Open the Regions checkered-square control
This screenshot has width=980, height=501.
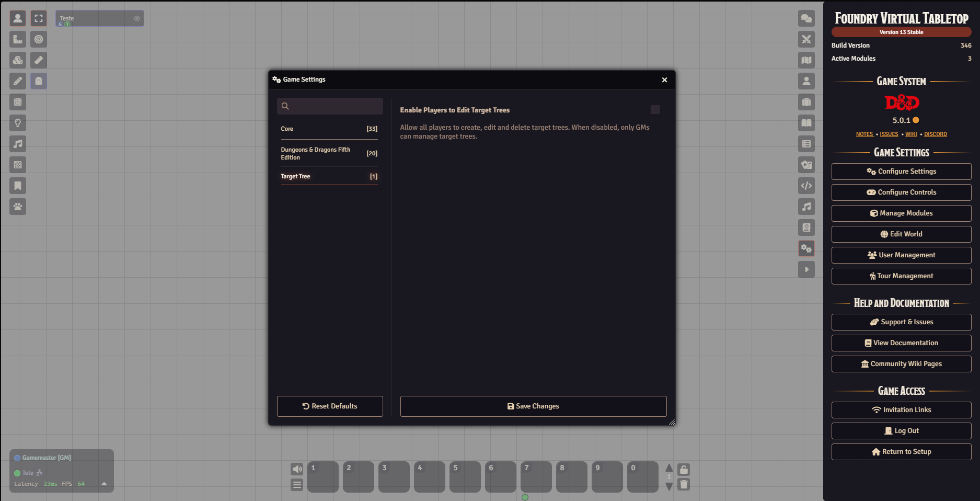(x=18, y=165)
